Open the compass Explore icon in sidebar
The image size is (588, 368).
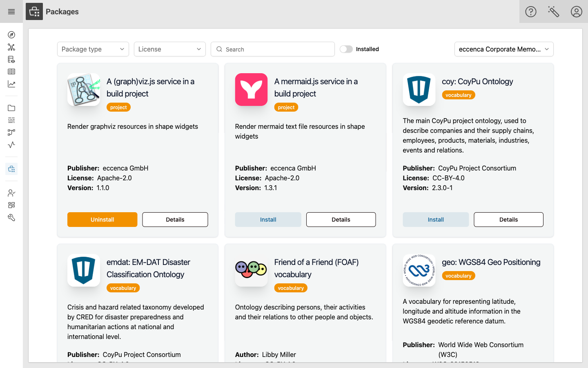pos(11,35)
